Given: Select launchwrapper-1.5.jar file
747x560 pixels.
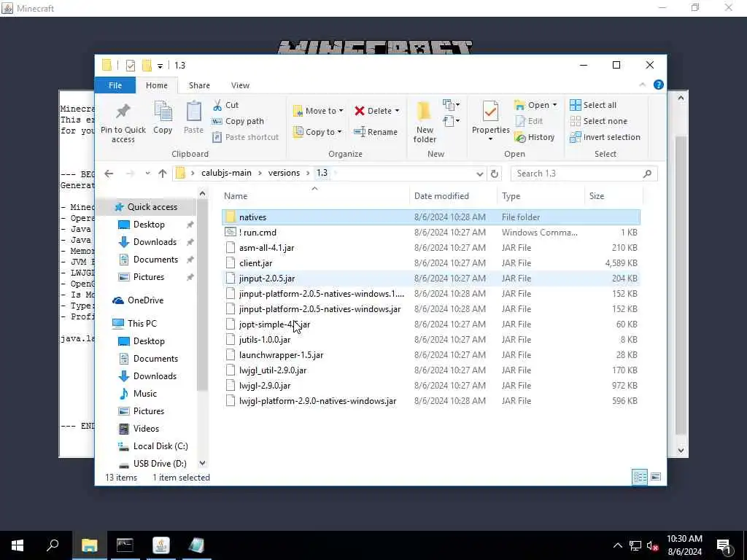Looking at the screenshot, I should coord(430,355).
